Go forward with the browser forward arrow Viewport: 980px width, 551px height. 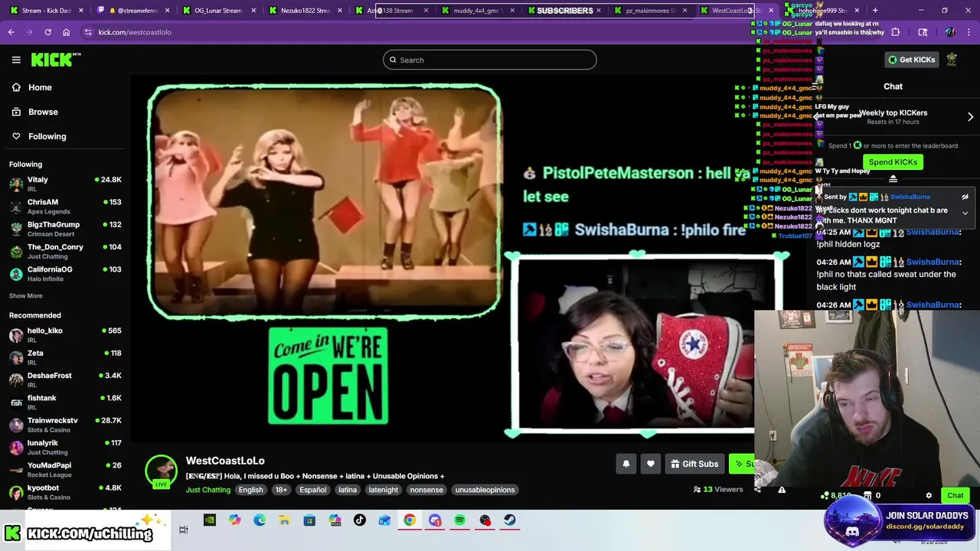tap(30, 32)
